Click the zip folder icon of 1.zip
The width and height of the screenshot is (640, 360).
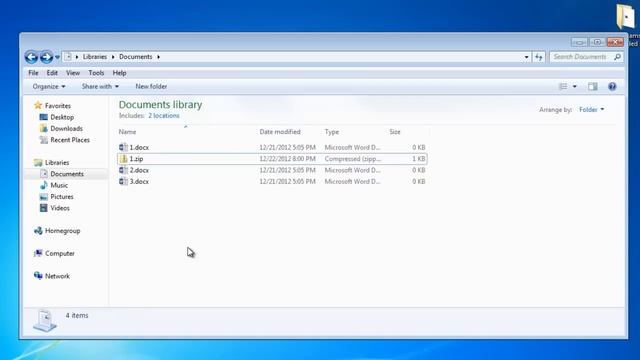[123, 159]
